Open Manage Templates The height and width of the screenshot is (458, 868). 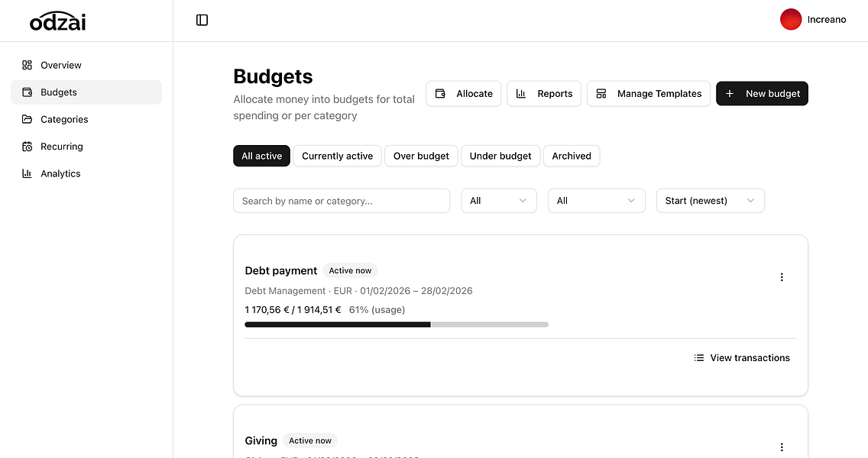[x=648, y=93]
